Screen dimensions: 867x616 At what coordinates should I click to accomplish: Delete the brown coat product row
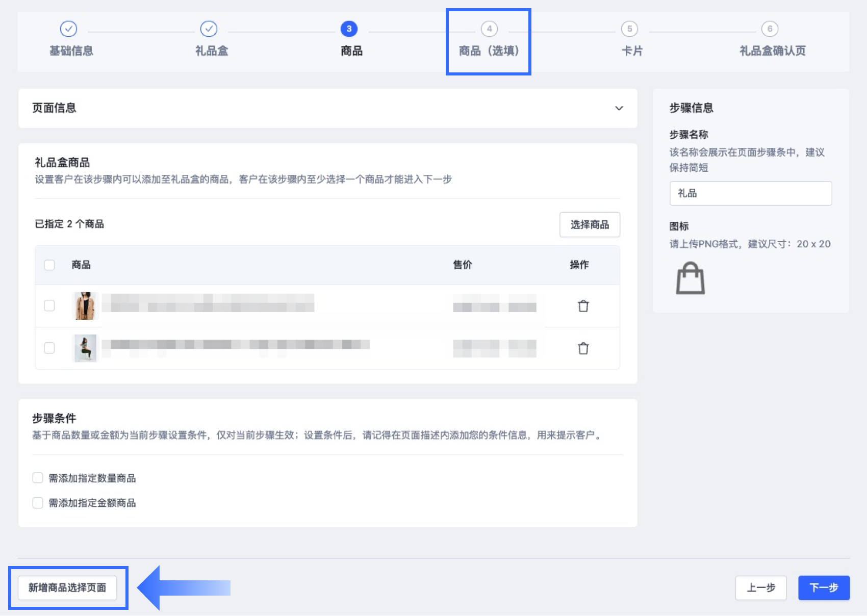(x=583, y=306)
